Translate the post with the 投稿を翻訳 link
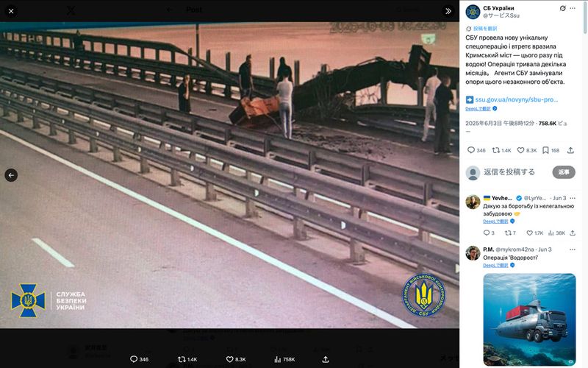The image size is (588, 368). [485, 29]
